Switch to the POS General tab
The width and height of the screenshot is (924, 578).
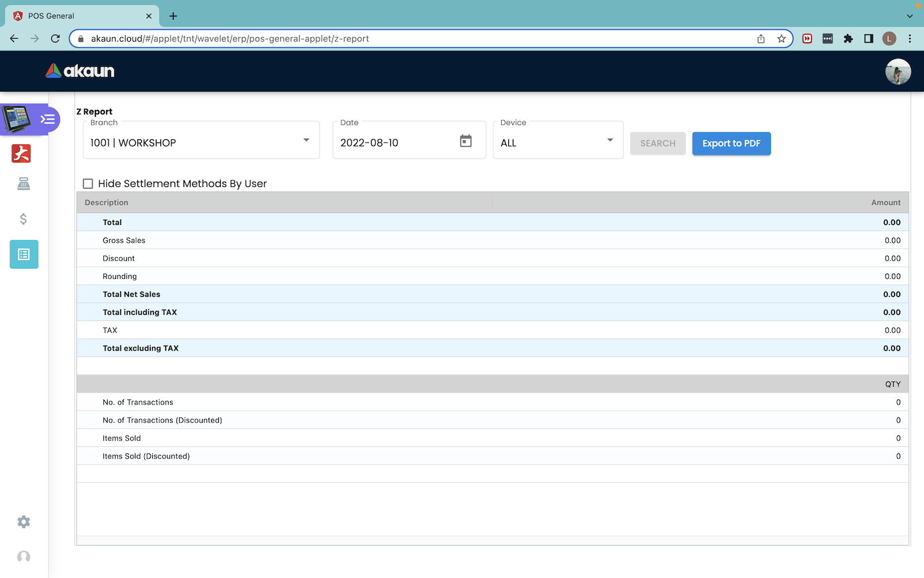point(77,16)
